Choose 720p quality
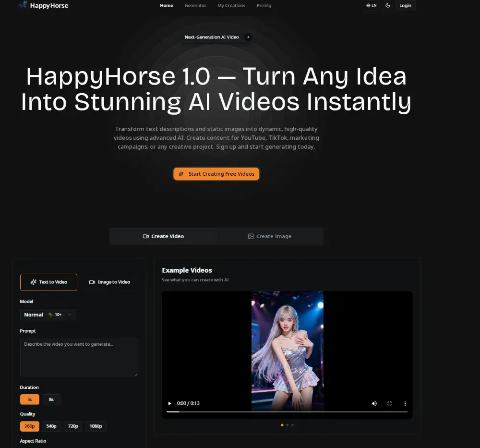The height and width of the screenshot is (448, 480). click(73, 426)
